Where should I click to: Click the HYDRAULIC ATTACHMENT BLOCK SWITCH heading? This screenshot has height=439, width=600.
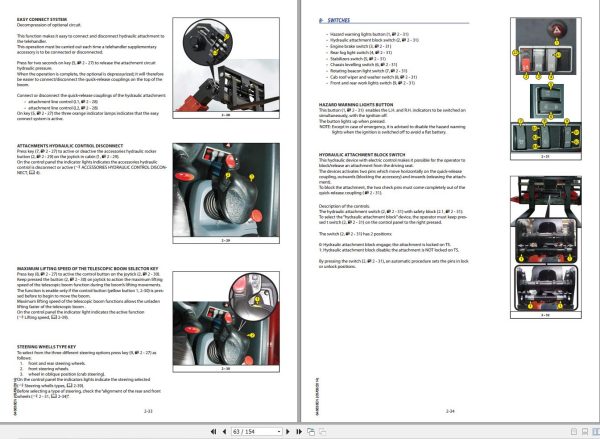point(362,155)
